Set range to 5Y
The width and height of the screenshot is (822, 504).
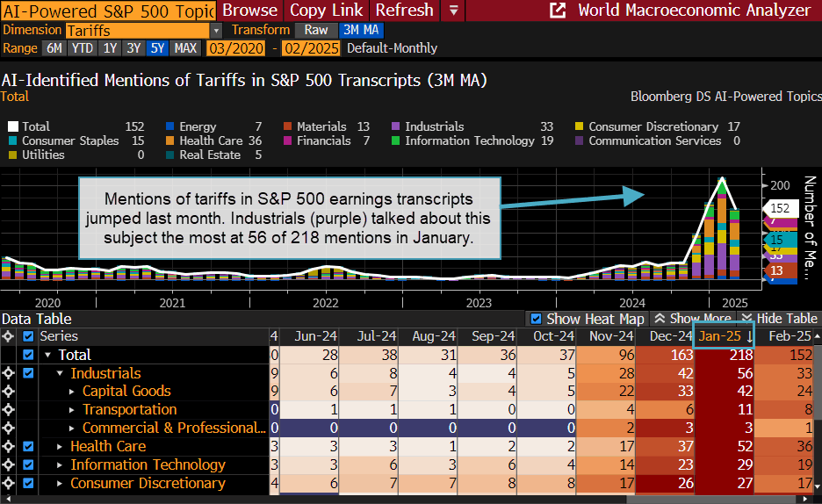[x=158, y=48]
